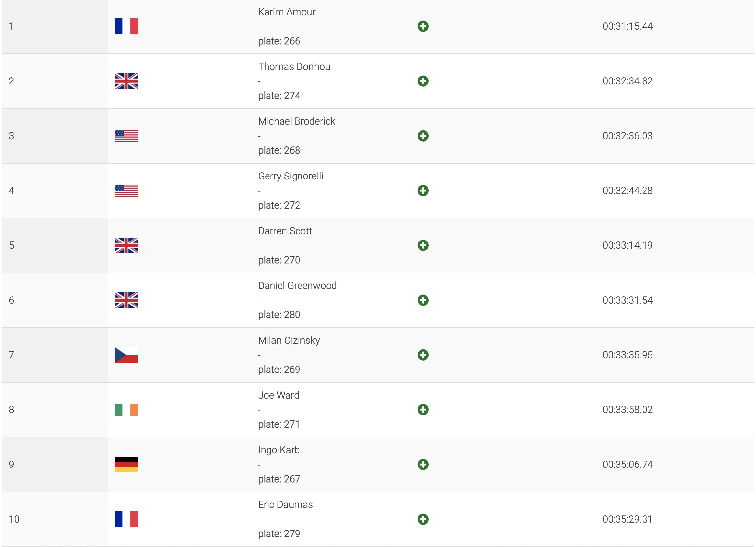The height and width of the screenshot is (547, 756).
Task: Open the plus icon for Ingo Karb
Action: tap(423, 464)
